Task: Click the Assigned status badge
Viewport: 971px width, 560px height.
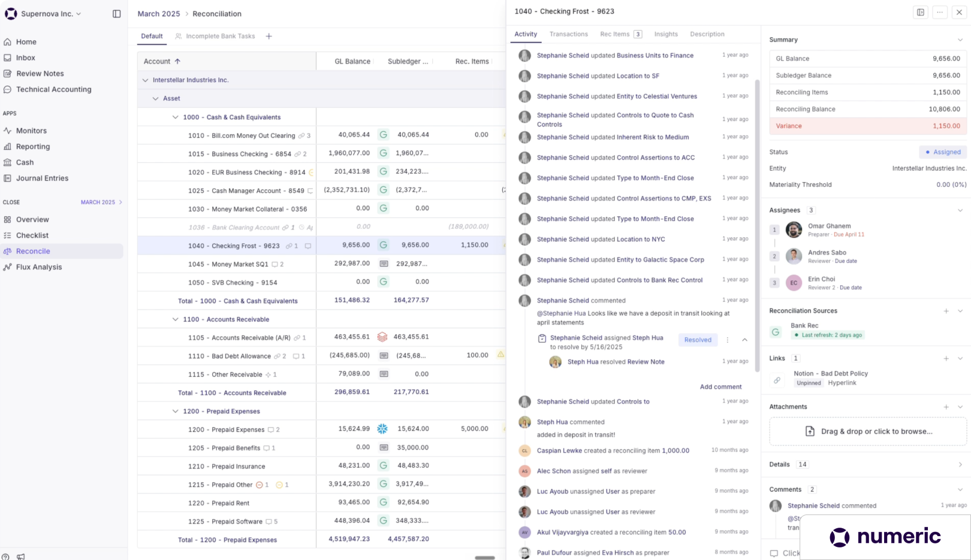Action: tap(943, 152)
